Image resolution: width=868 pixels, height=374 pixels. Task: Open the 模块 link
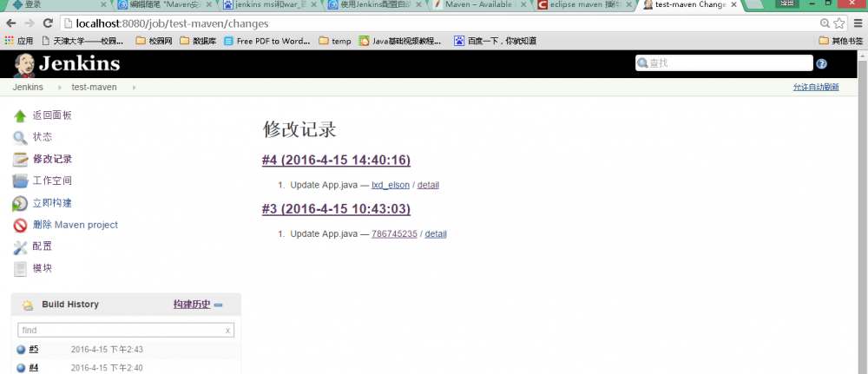coord(43,268)
